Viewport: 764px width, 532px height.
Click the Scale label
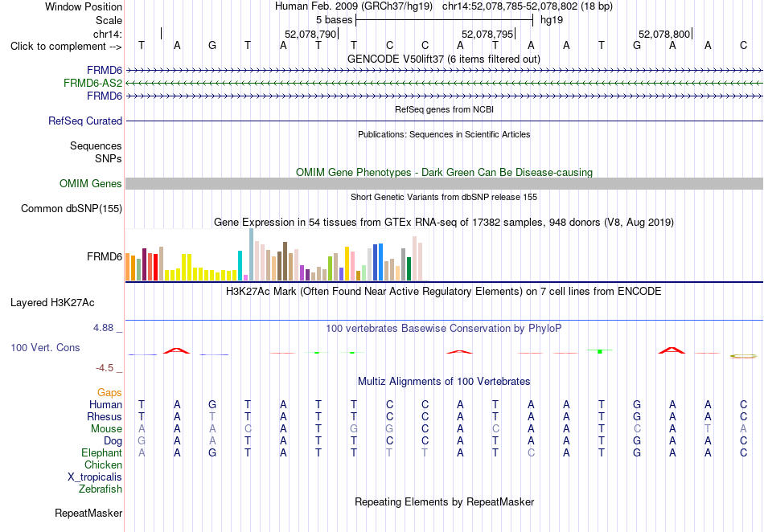pyautogui.click(x=109, y=20)
